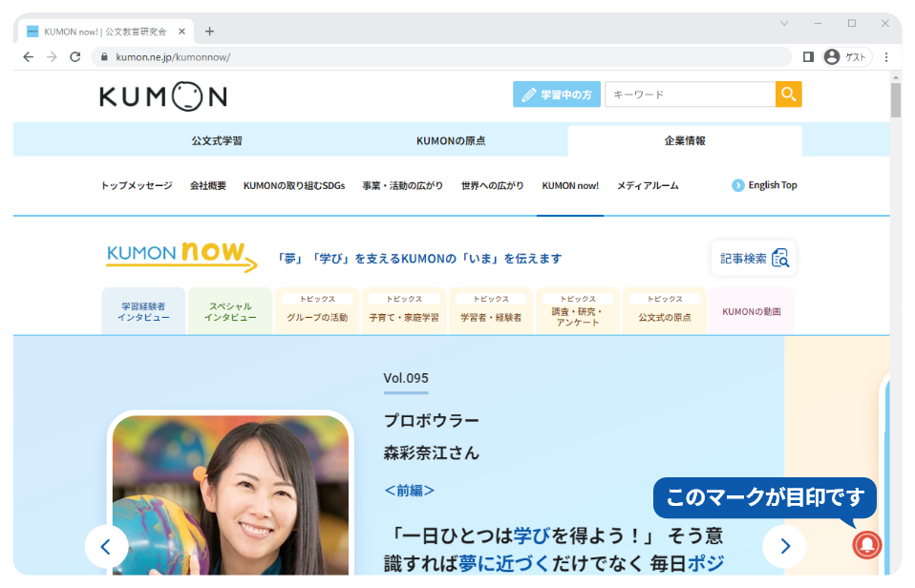Click the URL address bar

(x=442, y=56)
